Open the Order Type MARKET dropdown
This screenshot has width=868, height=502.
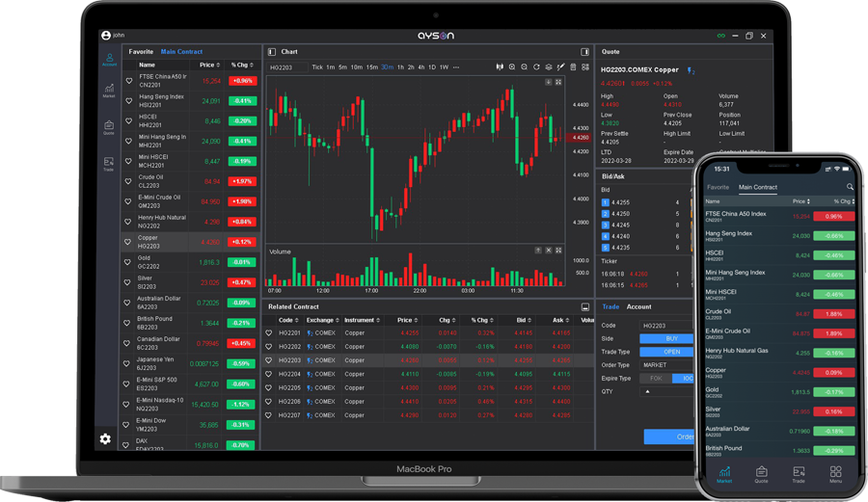pos(665,365)
